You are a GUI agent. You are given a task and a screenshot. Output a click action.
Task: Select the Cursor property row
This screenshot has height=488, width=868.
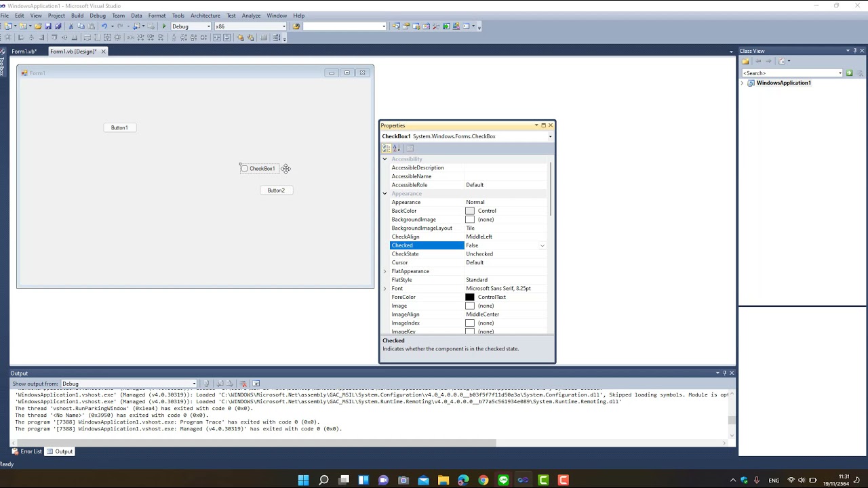pyautogui.click(x=469, y=262)
